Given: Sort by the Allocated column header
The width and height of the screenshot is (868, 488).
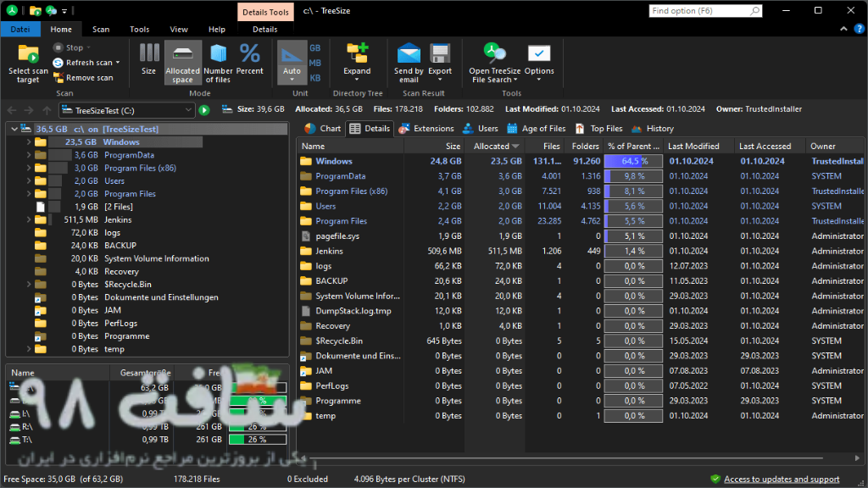Looking at the screenshot, I should pos(495,146).
